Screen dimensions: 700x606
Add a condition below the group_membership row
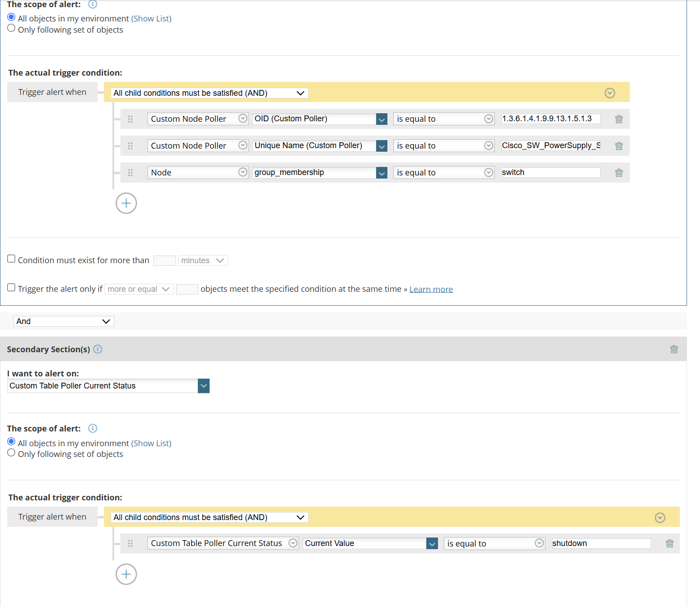point(126,203)
